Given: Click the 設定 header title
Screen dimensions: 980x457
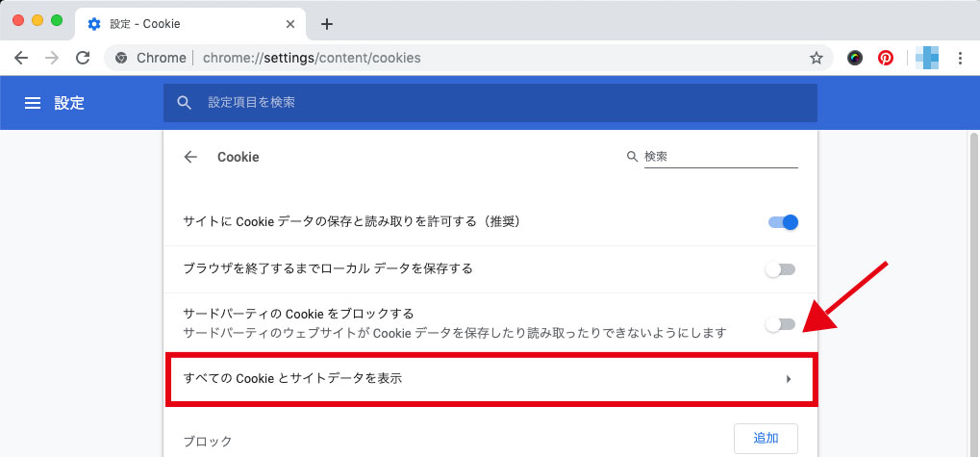Looking at the screenshot, I should pos(69,103).
